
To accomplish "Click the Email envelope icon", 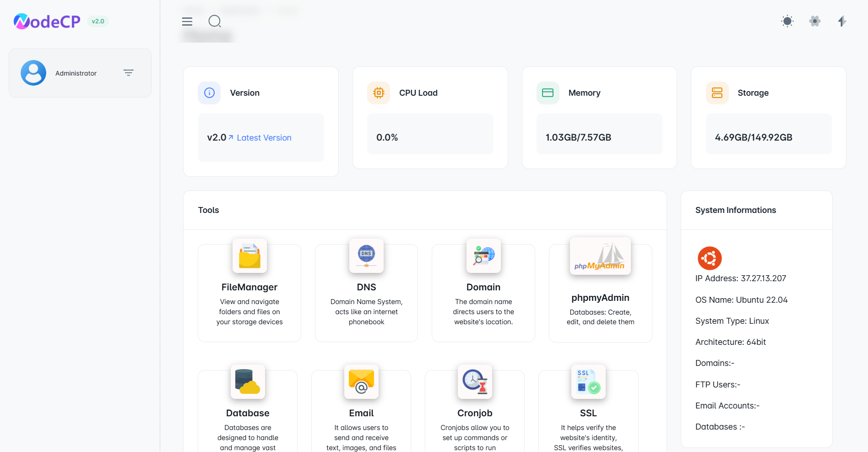I will [x=361, y=381].
